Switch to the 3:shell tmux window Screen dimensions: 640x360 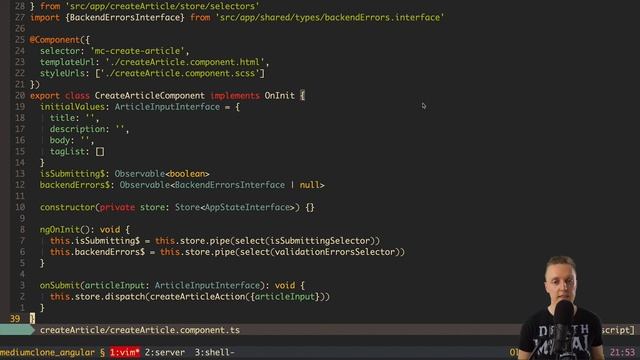tap(215, 352)
